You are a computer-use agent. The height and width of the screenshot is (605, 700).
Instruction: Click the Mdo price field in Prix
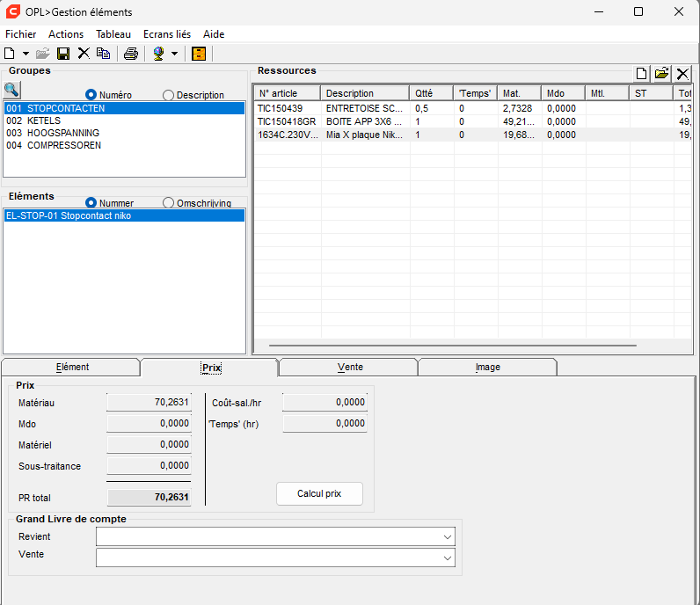(149, 423)
